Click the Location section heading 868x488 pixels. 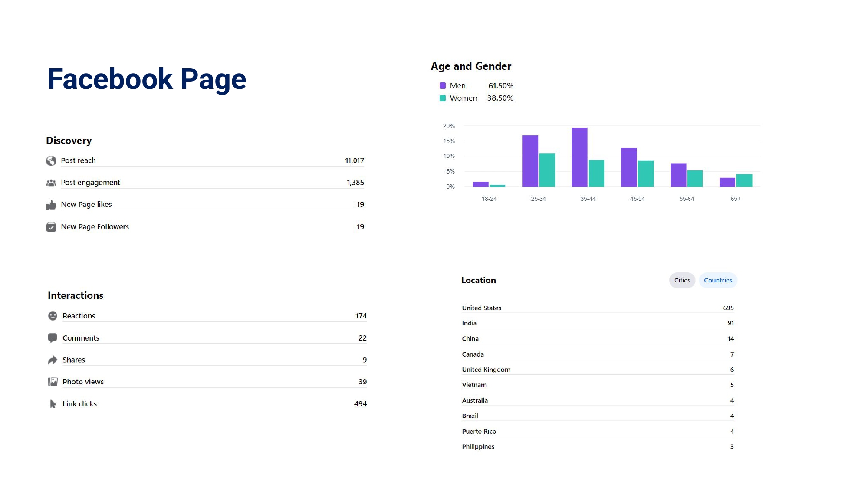click(x=479, y=280)
